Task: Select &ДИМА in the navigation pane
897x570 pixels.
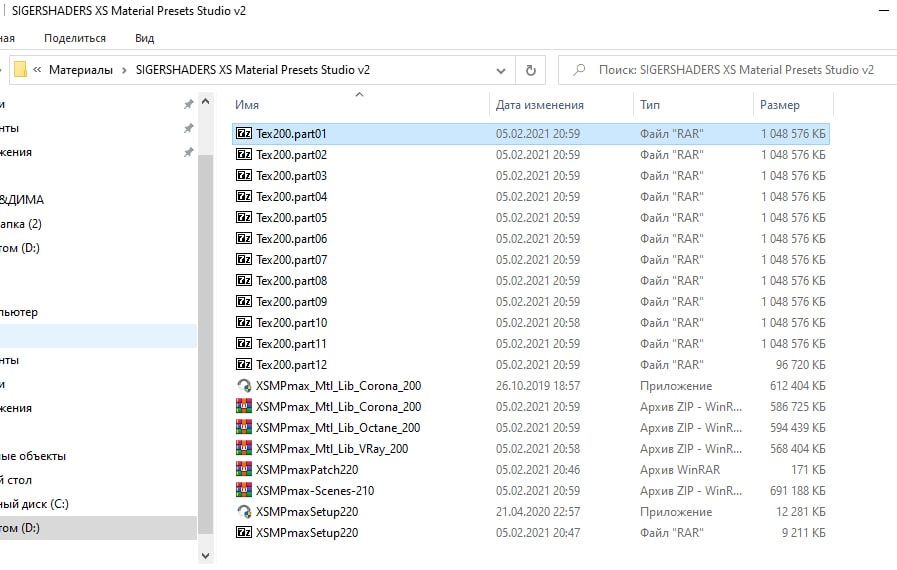Action: 22,200
